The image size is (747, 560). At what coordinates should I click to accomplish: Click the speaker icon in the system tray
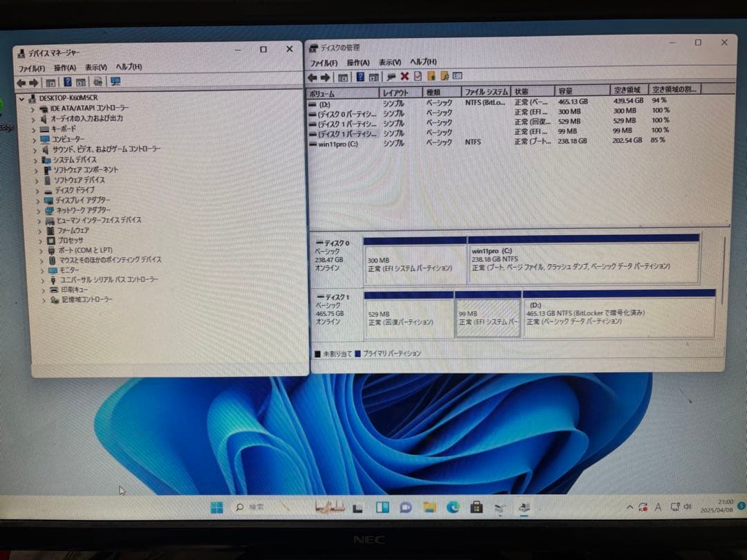pos(688,507)
